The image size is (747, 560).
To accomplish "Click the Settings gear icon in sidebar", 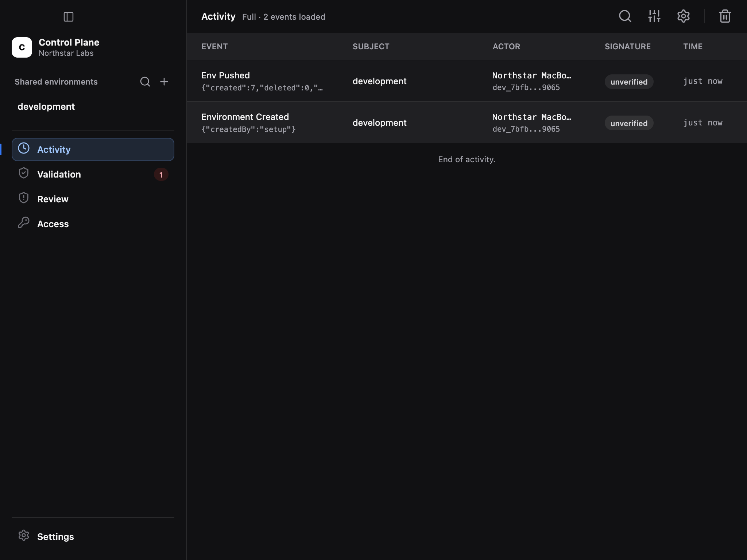I will [x=24, y=536].
